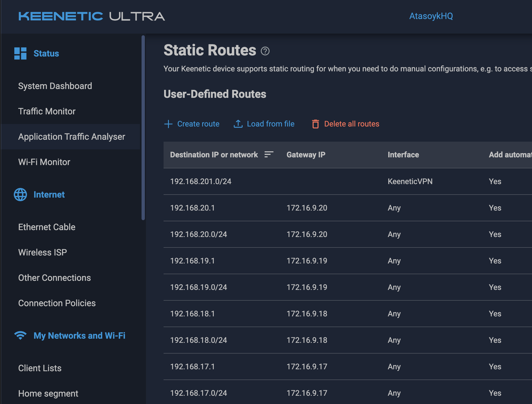Viewport: 532px width, 404px height.
Task: Click the Gateway IP column header
Action: point(306,155)
